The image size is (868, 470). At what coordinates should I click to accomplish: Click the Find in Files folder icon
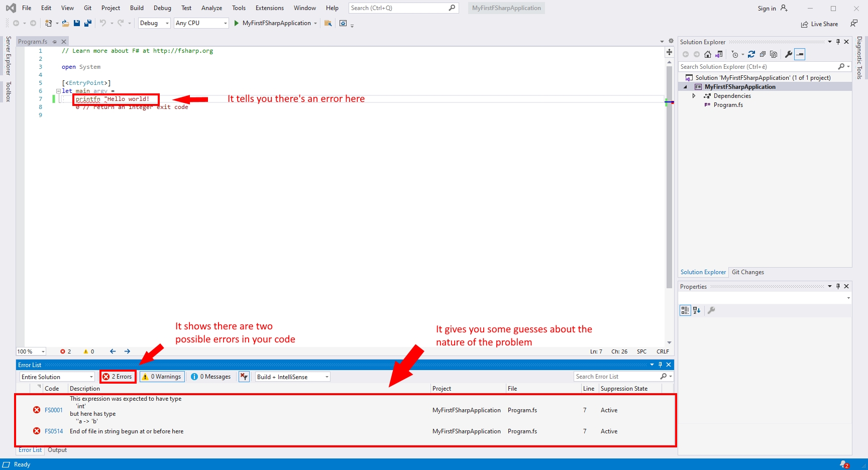coord(328,23)
